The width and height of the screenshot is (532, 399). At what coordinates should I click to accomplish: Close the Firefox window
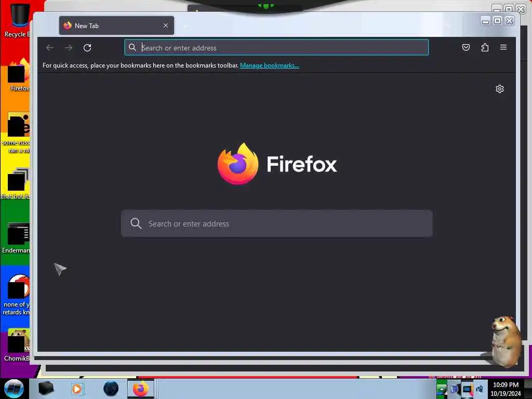coord(509,21)
